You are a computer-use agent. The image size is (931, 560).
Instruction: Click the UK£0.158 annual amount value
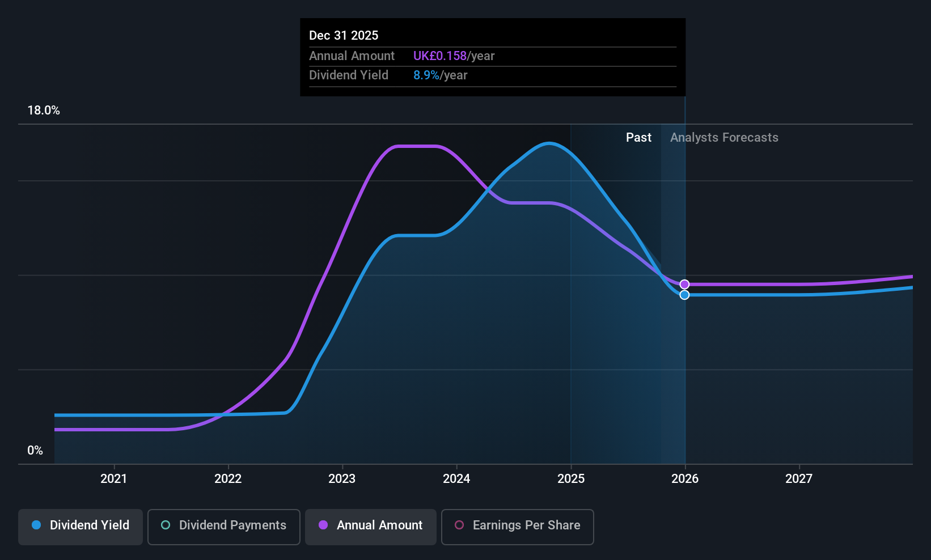(440, 56)
